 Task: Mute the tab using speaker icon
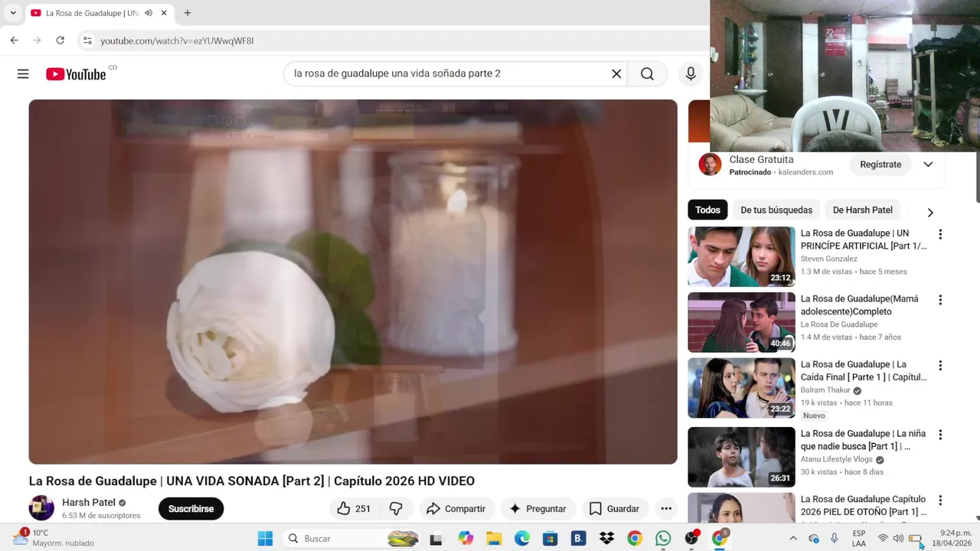[149, 13]
